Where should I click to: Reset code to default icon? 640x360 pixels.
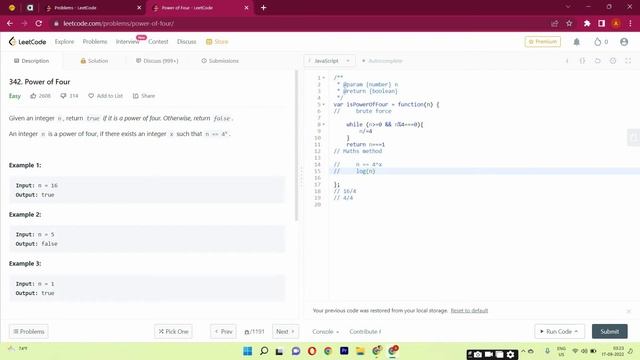tap(598, 61)
